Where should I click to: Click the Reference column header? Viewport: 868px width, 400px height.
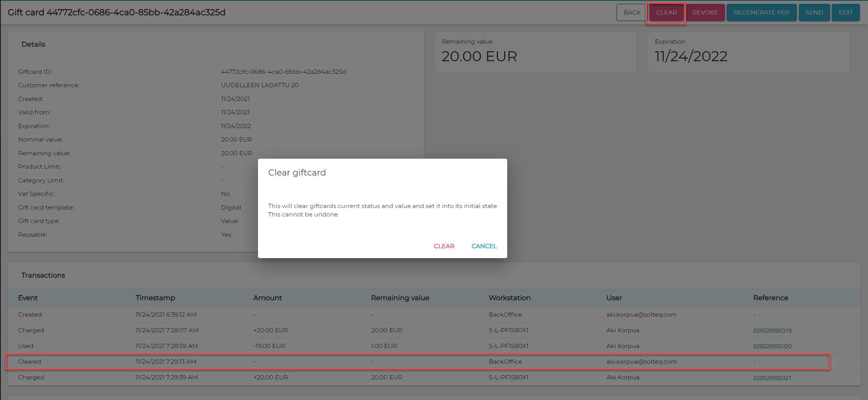click(771, 298)
